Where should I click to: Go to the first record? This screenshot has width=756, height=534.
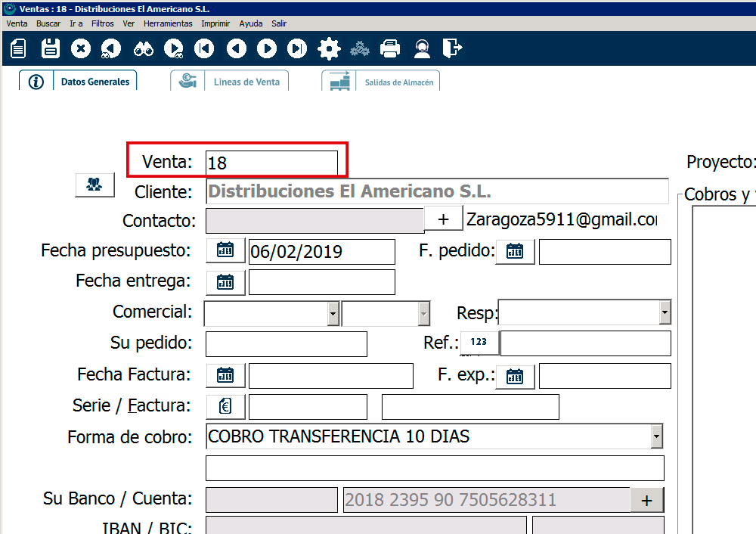(204, 49)
